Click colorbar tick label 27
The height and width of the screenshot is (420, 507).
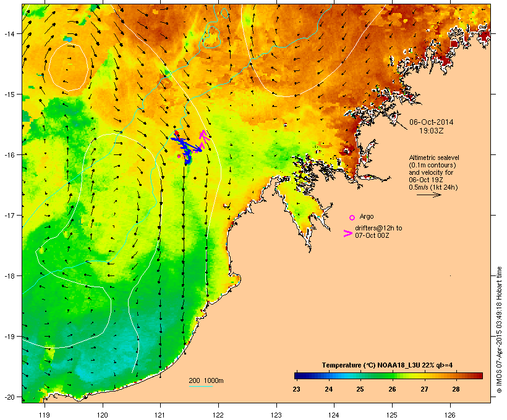coord(424,389)
